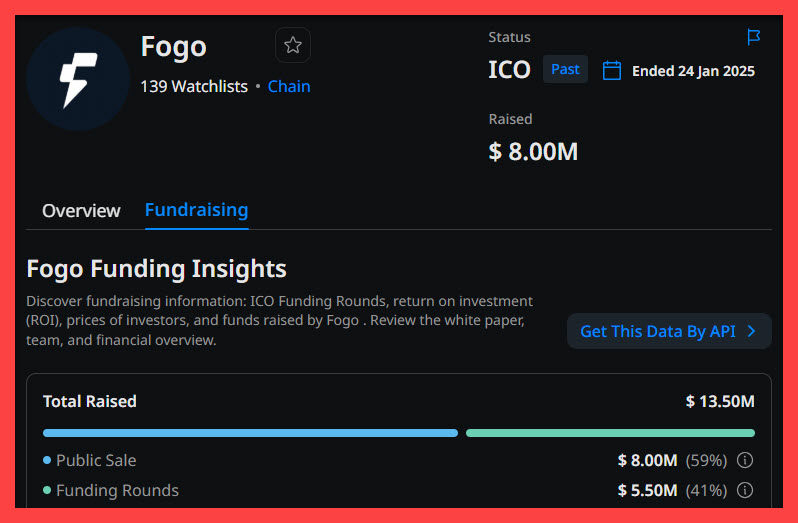Click Fogo Funding Insights heading
798x523 pixels.
(156, 269)
